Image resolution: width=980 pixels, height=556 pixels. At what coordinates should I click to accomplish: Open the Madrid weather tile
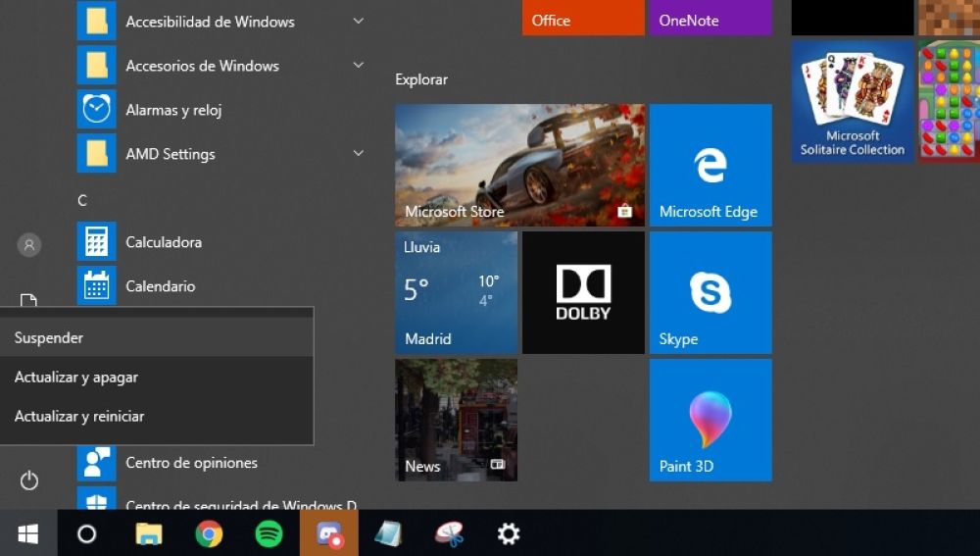456,292
